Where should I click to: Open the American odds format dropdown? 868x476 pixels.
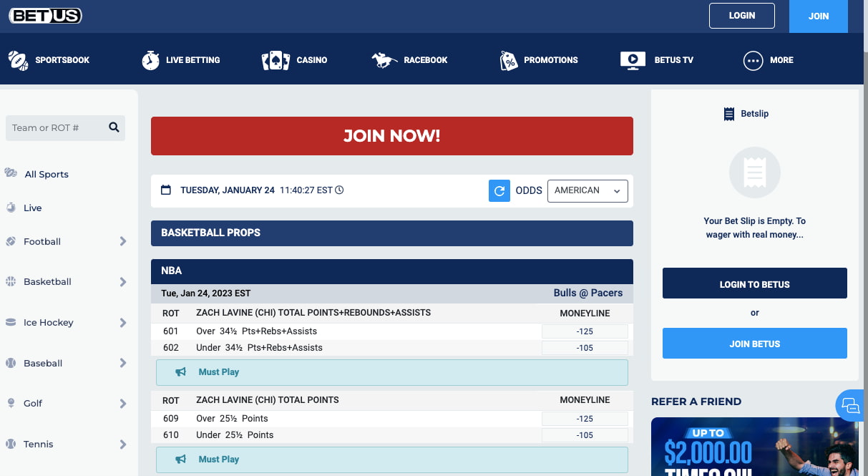coord(587,191)
